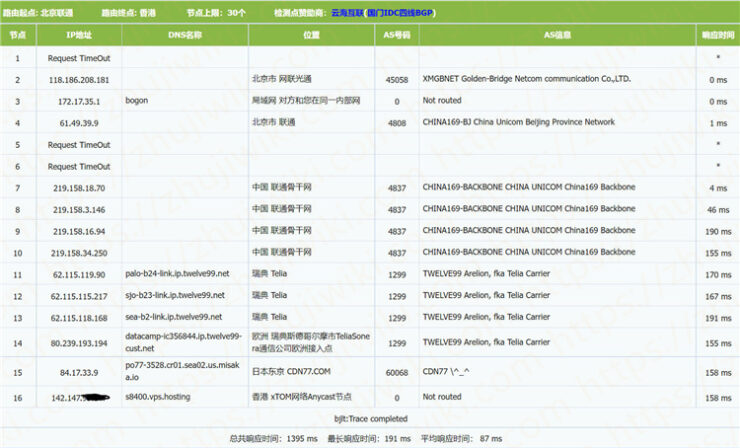
Task: Select the bogon DNS name
Action: point(136,100)
